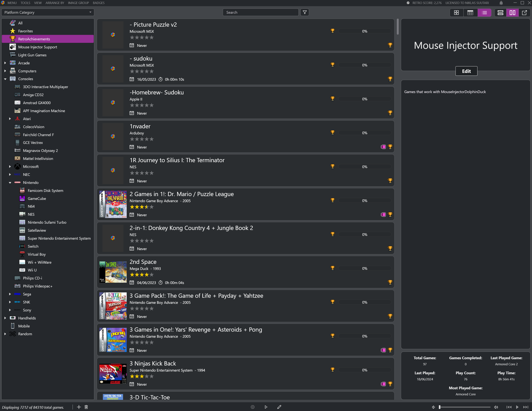Collapse the Consoles tree node
This screenshot has width=532, height=411.
(5, 79)
